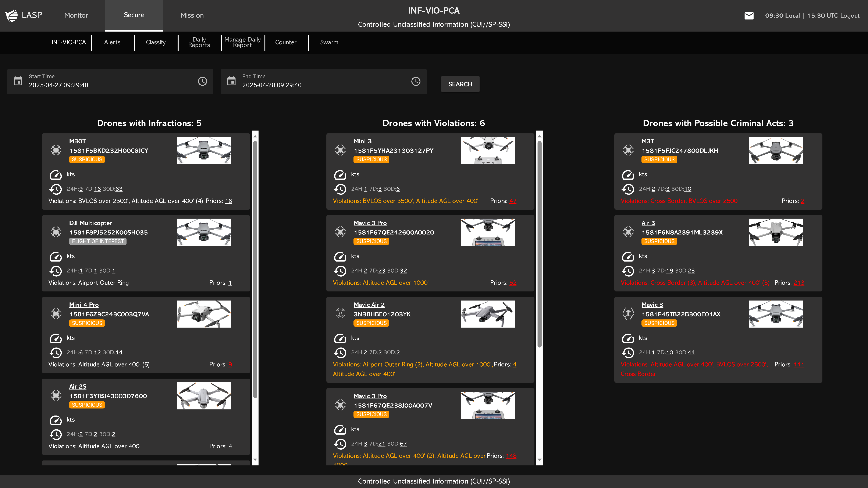
Task: Click the LASP logo icon
Action: click(x=11, y=15)
